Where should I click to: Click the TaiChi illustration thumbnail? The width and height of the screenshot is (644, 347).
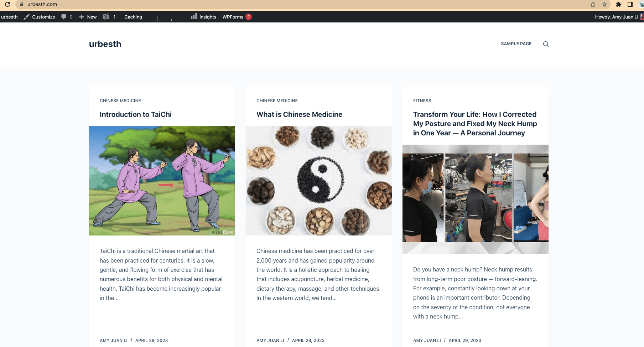point(162,181)
